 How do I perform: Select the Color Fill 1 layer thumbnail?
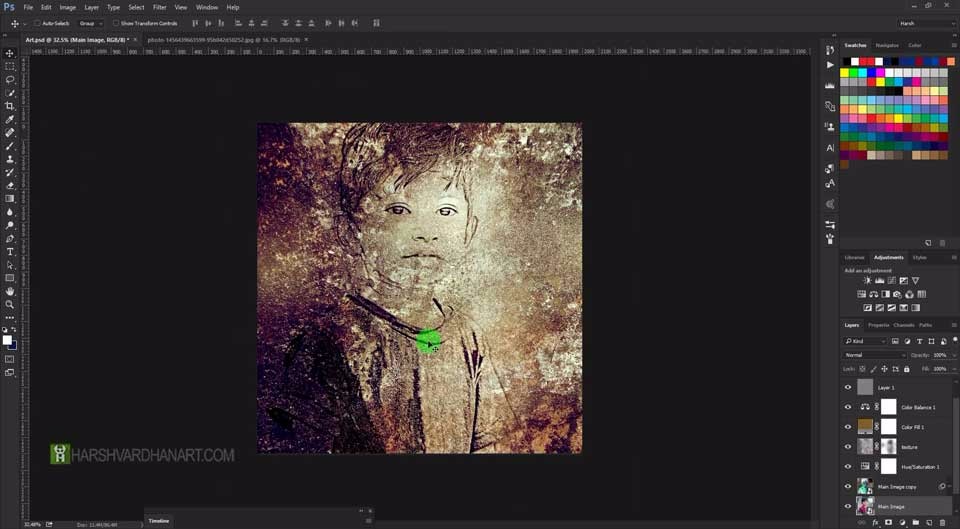pyautogui.click(x=864, y=427)
